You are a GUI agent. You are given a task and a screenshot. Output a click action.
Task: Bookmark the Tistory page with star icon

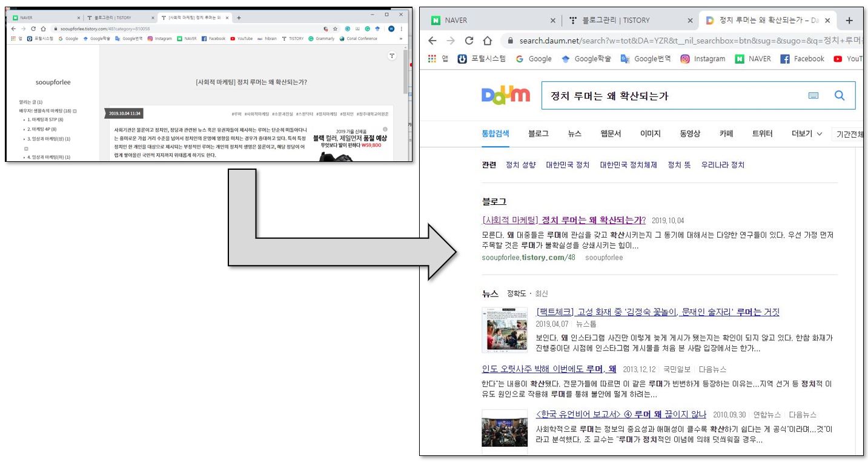335,28
